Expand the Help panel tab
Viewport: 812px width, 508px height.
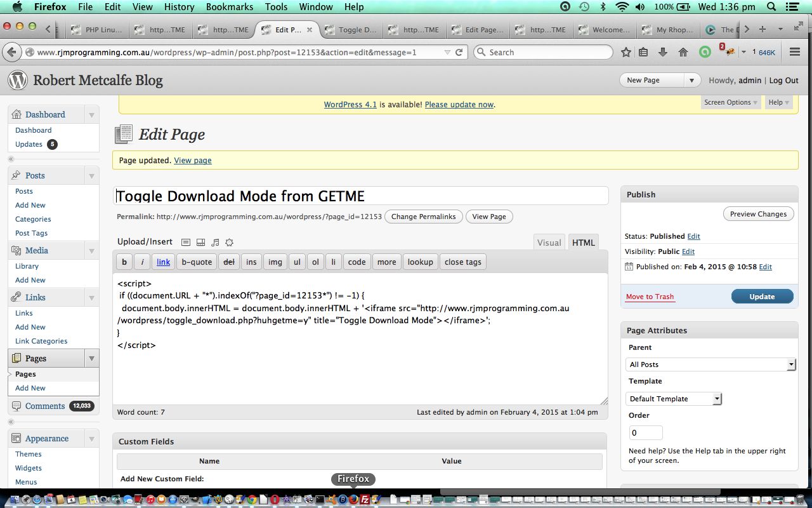779,102
